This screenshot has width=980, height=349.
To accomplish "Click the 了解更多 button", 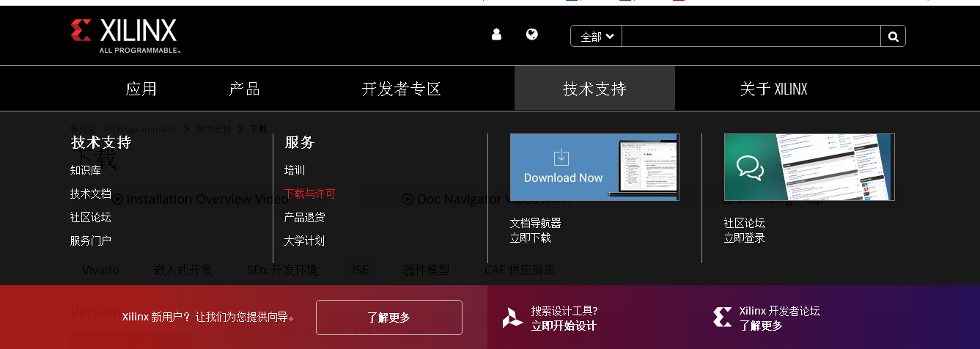I will (x=389, y=317).
